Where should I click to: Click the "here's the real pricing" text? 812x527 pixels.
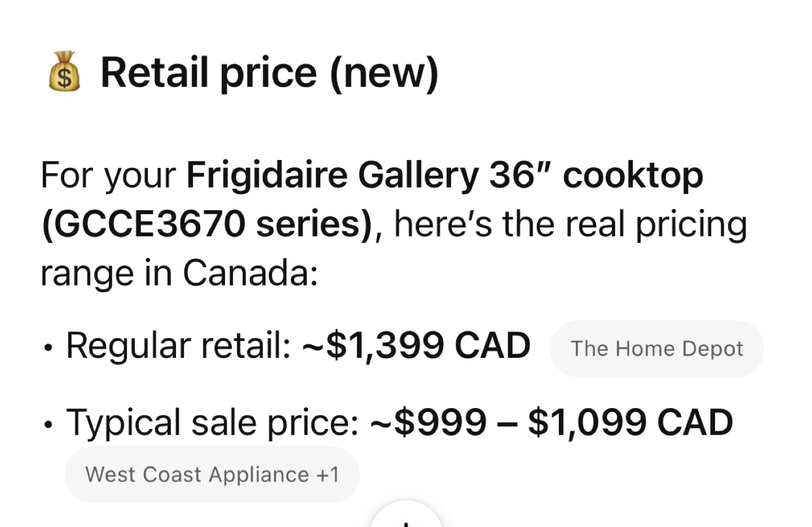570,224
